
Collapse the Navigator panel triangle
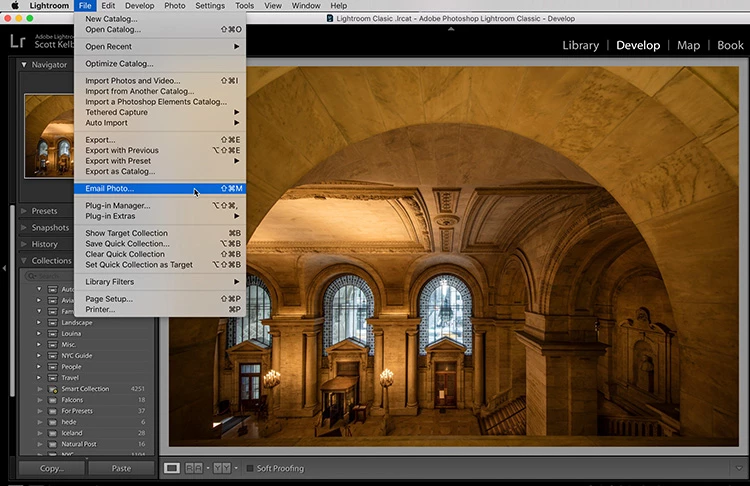[23, 65]
